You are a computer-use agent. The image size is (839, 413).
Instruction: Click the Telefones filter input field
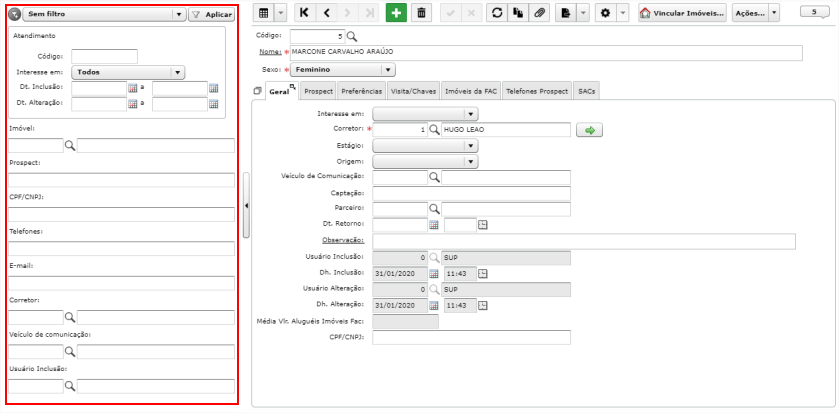pyautogui.click(x=121, y=248)
